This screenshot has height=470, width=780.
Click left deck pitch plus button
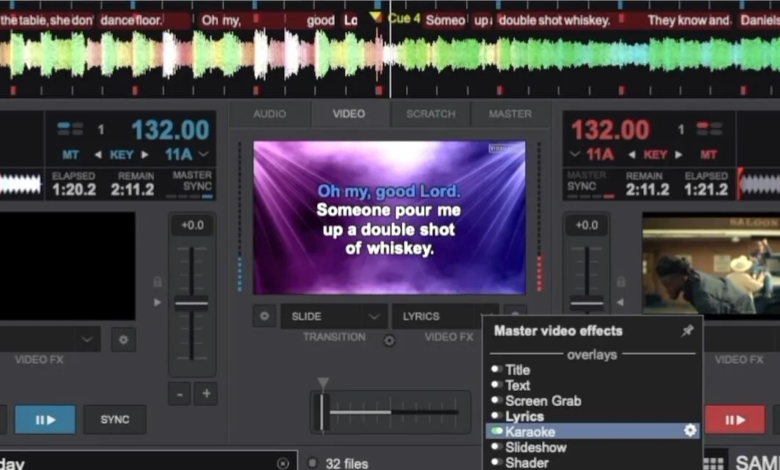pos(206,393)
